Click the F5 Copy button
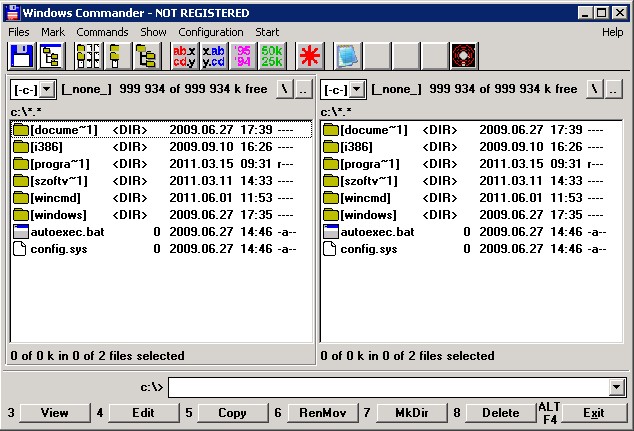Screen dimensions: 634x431 (x=232, y=413)
